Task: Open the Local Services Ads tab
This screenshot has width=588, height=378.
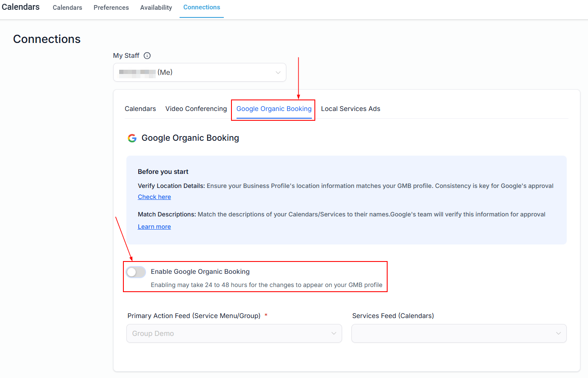Action: 351,109
